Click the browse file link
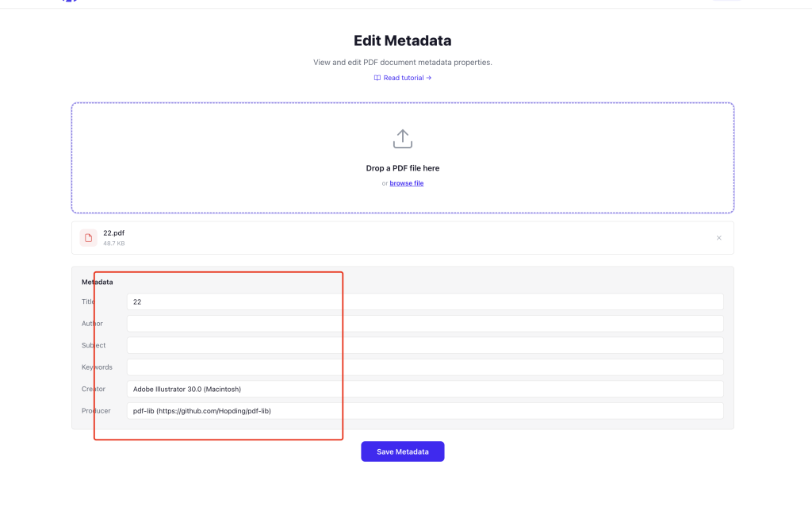This screenshot has width=812, height=507. pos(407,183)
